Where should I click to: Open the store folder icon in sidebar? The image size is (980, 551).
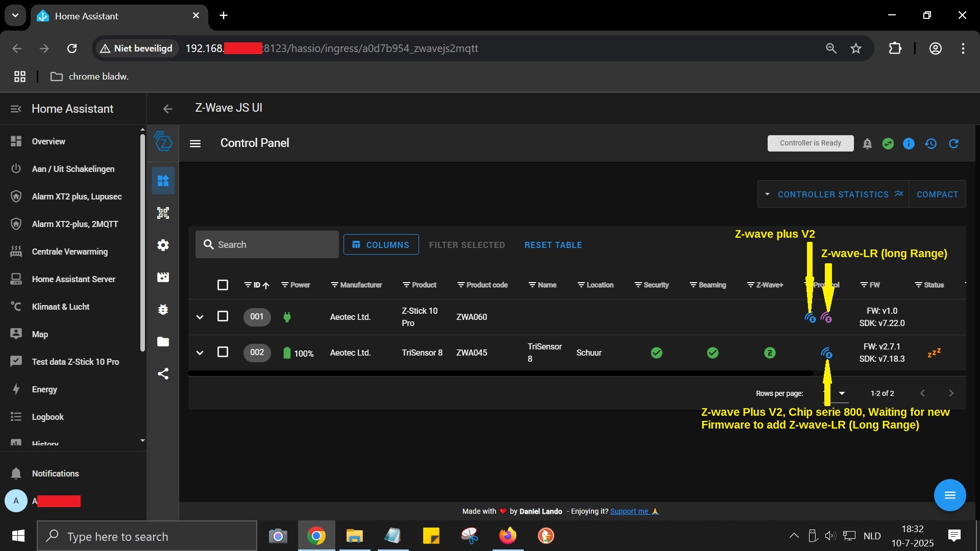click(x=163, y=341)
